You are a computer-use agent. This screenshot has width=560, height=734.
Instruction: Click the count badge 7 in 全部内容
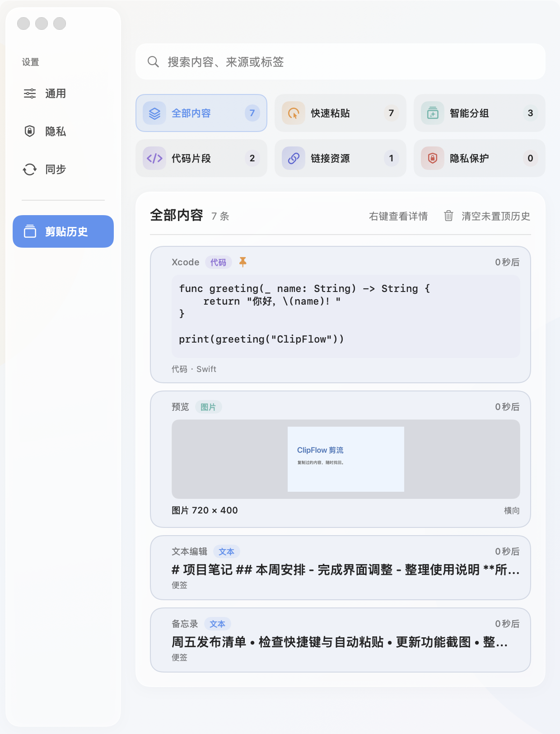[x=252, y=113]
